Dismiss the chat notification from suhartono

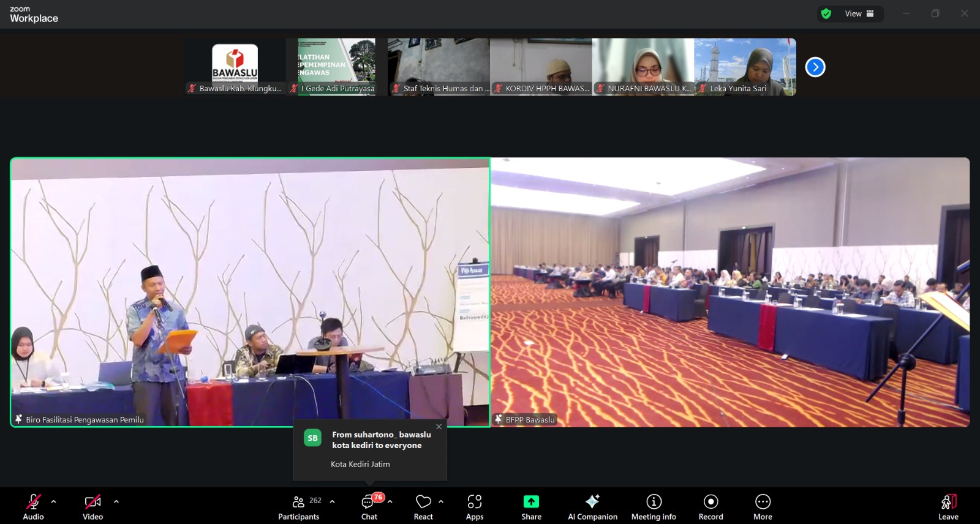coord(439,427)
